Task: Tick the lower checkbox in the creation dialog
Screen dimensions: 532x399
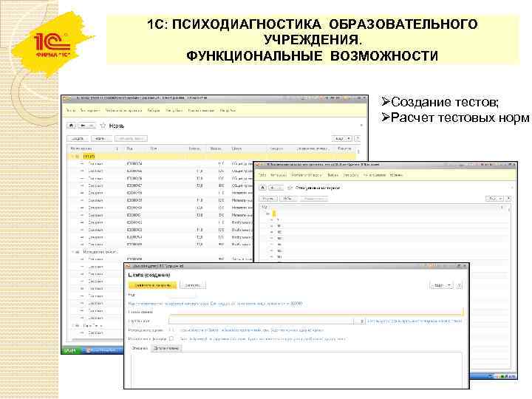Action: pyautogui.click(x=171, y=338)
